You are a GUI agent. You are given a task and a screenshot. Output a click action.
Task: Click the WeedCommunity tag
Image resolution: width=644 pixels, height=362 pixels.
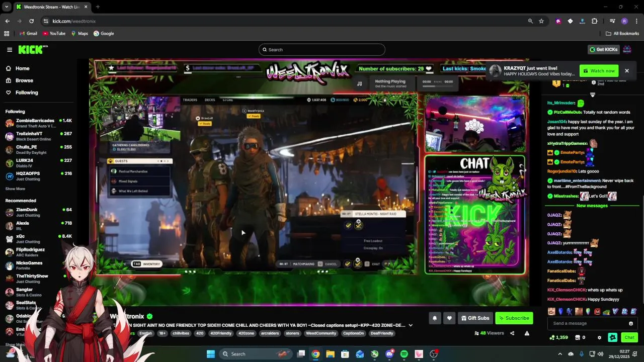pos(321,333)
